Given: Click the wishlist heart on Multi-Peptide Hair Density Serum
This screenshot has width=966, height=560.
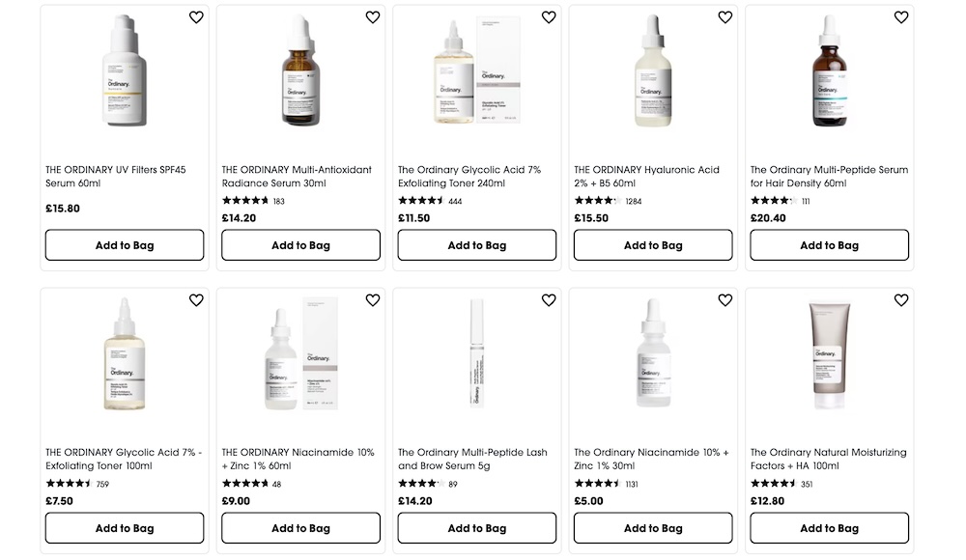Looking at the screenshot, I should point(901,16).
